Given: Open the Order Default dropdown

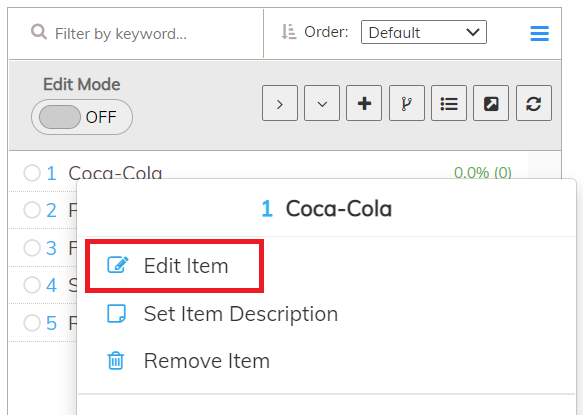Looking at the screenshot, I should pyautogui.click(x=424, y=32).
